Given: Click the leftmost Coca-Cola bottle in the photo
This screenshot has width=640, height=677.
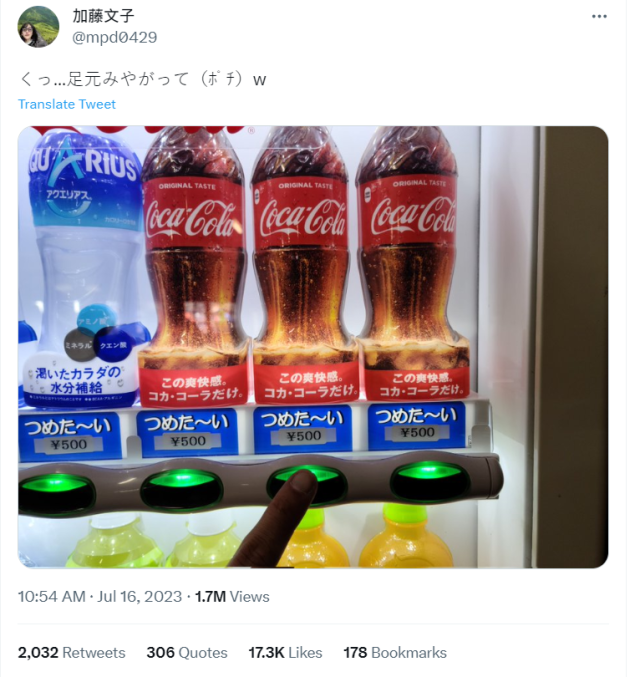Looking at the screenshot, I should pyautogui.click(x=193, y=260).
